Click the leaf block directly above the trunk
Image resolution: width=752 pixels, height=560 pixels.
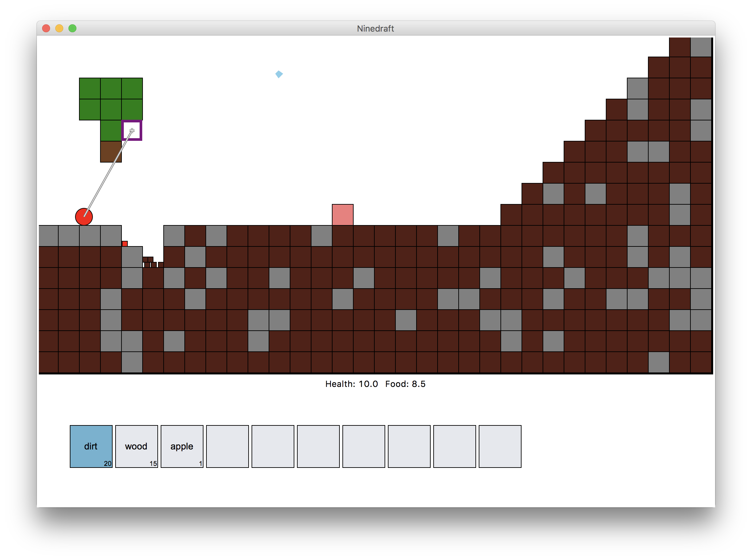click(111, 131)
